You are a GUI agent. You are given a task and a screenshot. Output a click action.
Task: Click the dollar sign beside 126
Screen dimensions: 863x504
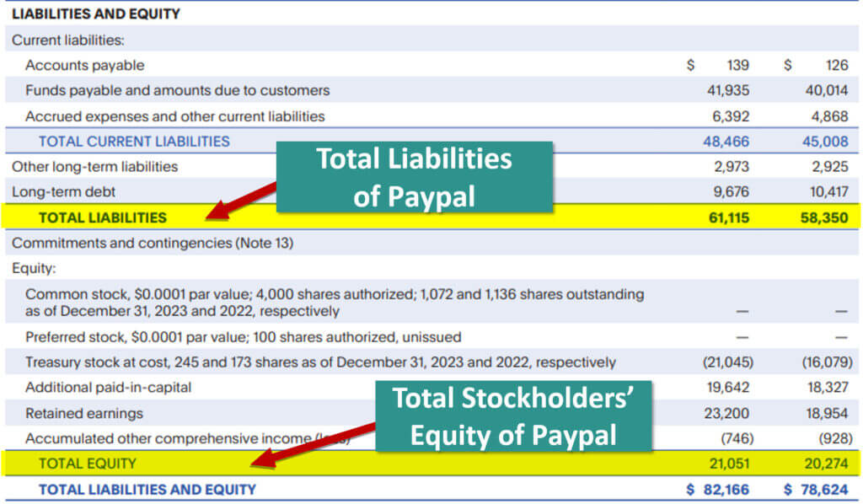click(788, 64)
